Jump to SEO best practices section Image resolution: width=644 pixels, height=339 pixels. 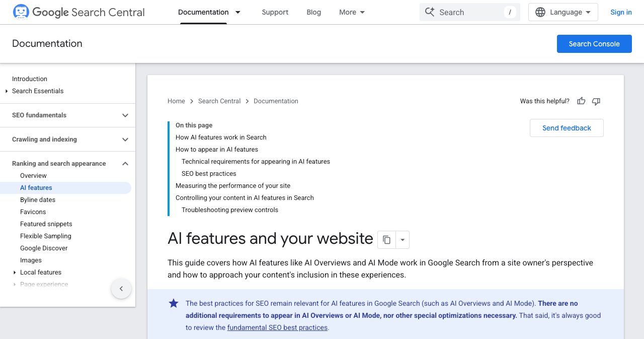[209, 174]
